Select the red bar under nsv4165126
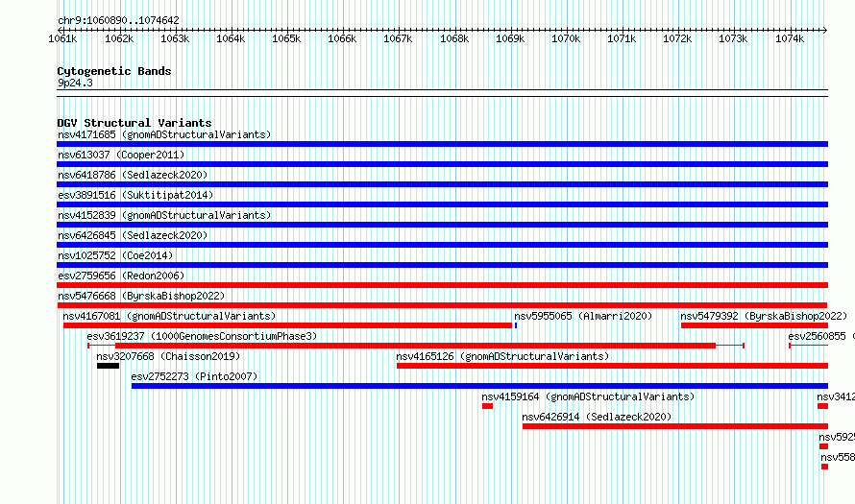Viewport: 855px width, 504px height. tap(612, 366)
